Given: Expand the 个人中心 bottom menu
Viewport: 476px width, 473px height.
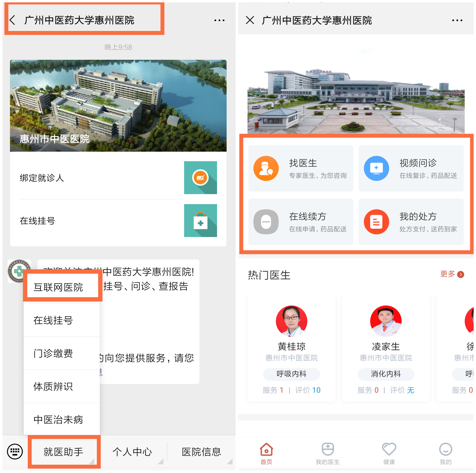Looking at the screenshot, I should (132, 451).
